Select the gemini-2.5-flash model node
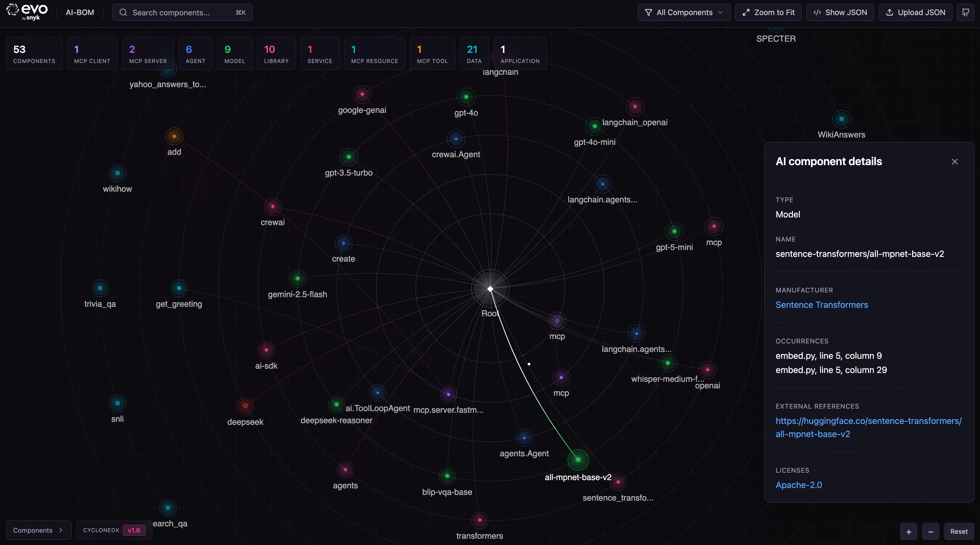980x545 pixels. point(297,279)
